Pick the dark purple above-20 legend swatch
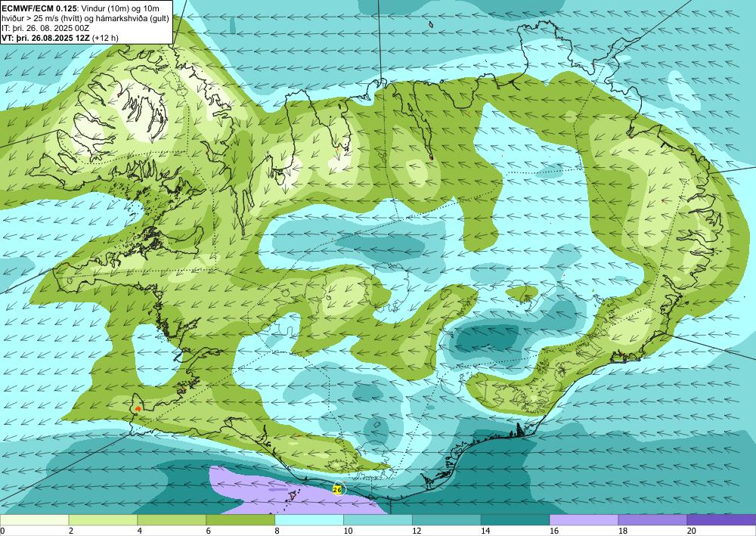Image resolution: width=756 pixels, height=536 pixels. (x=722, y=520)
